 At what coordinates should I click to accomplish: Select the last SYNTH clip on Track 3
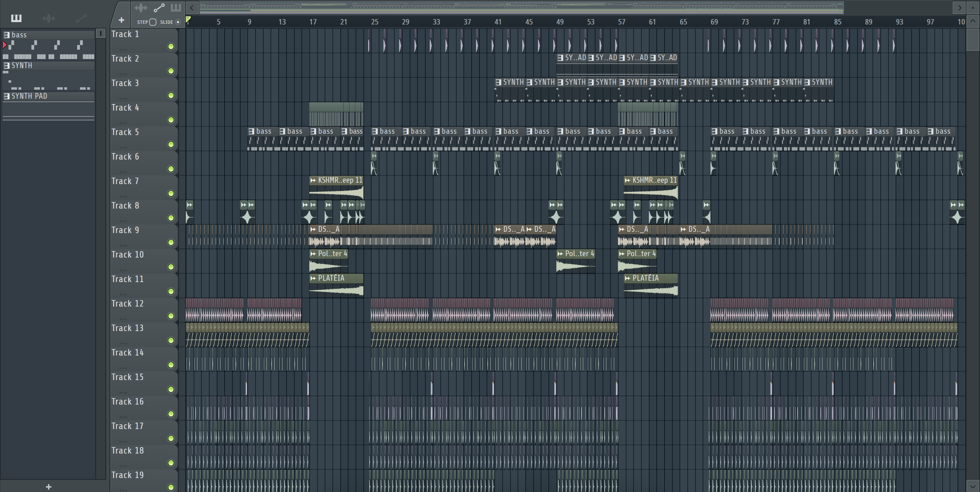[819, 90]
